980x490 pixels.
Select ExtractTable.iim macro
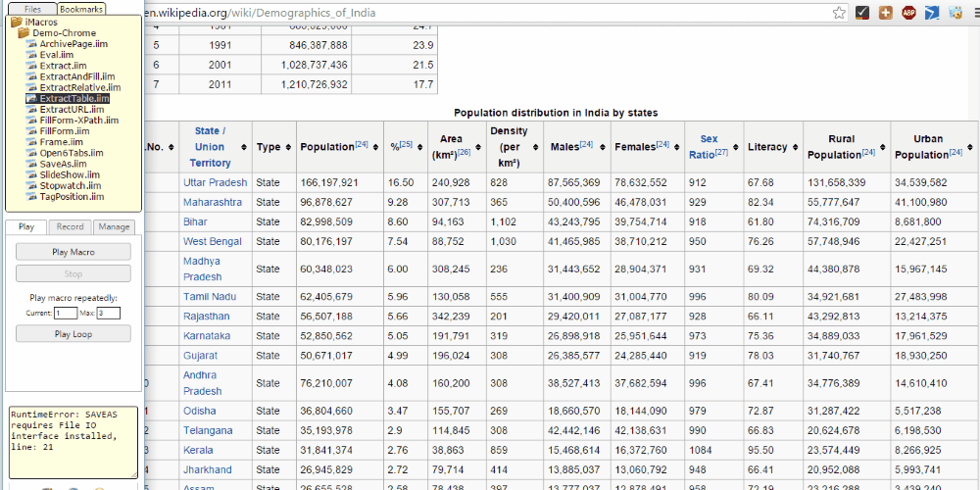click(x=75, y=99)
